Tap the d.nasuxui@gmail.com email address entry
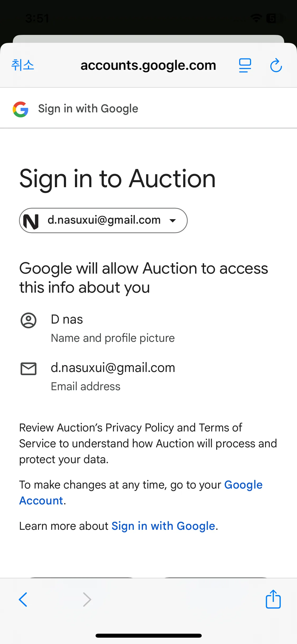 coord(113,368)
